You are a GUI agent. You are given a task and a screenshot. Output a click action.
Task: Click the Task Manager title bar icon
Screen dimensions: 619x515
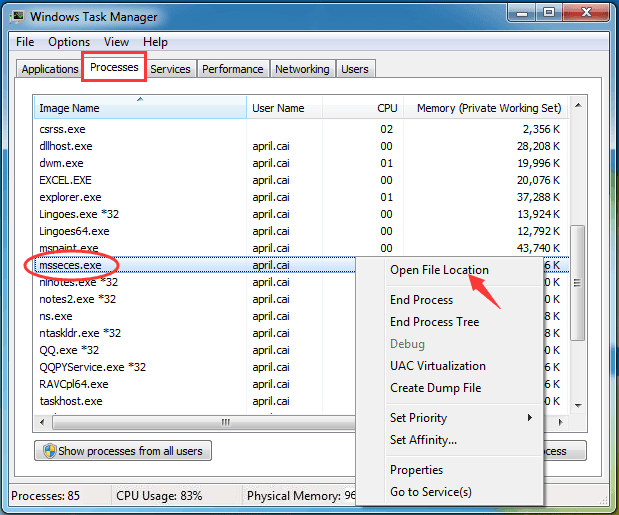click(18, 16)
